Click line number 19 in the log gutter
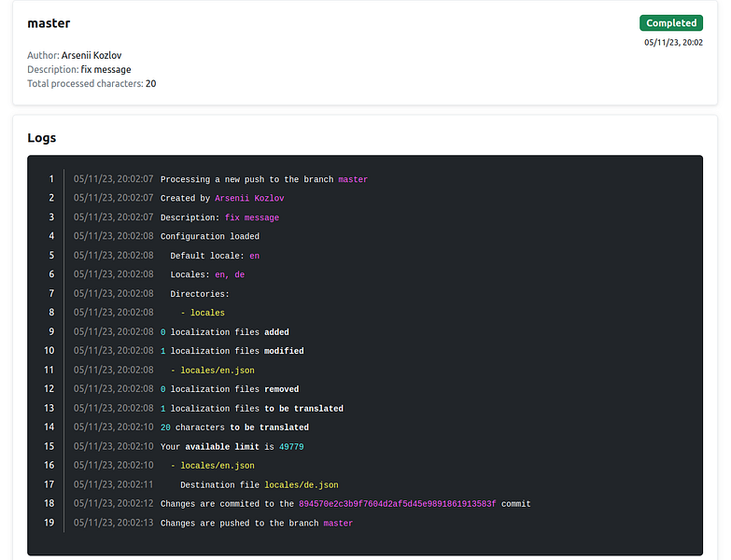 [x=49, y=523]
